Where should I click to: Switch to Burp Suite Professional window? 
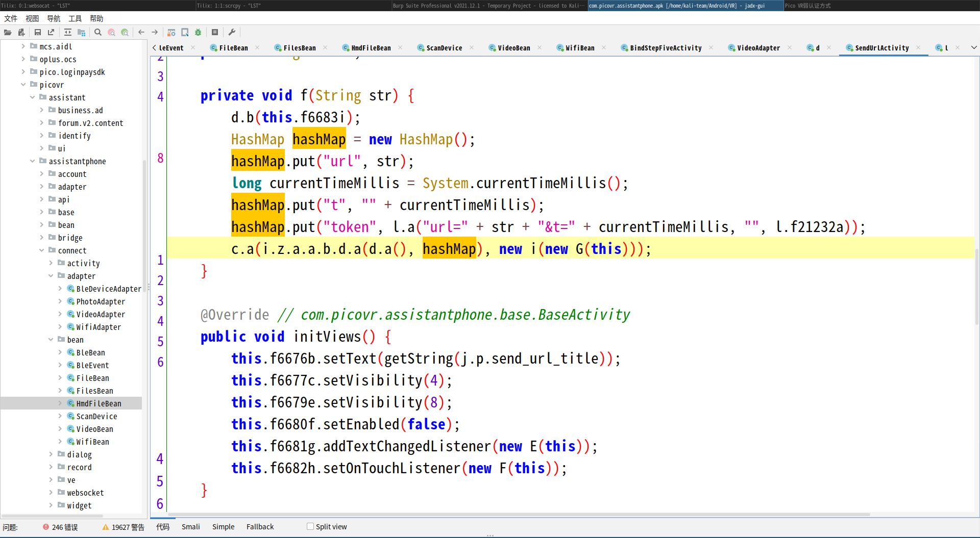[489, 6]
